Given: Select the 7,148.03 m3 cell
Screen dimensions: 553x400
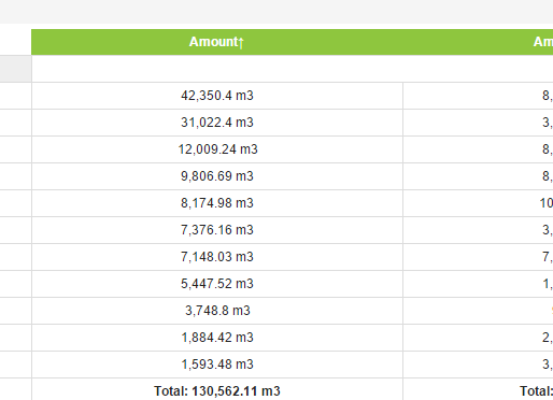Looking at the screenshot, I should [217, 256].
